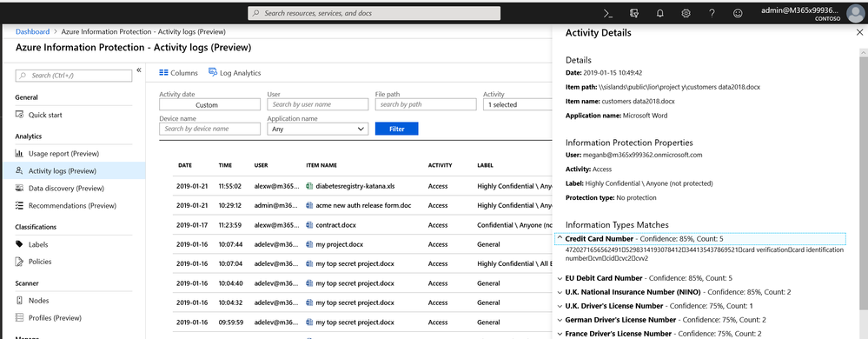
Task: Sort by the USER column header
Action: (261, 165)
